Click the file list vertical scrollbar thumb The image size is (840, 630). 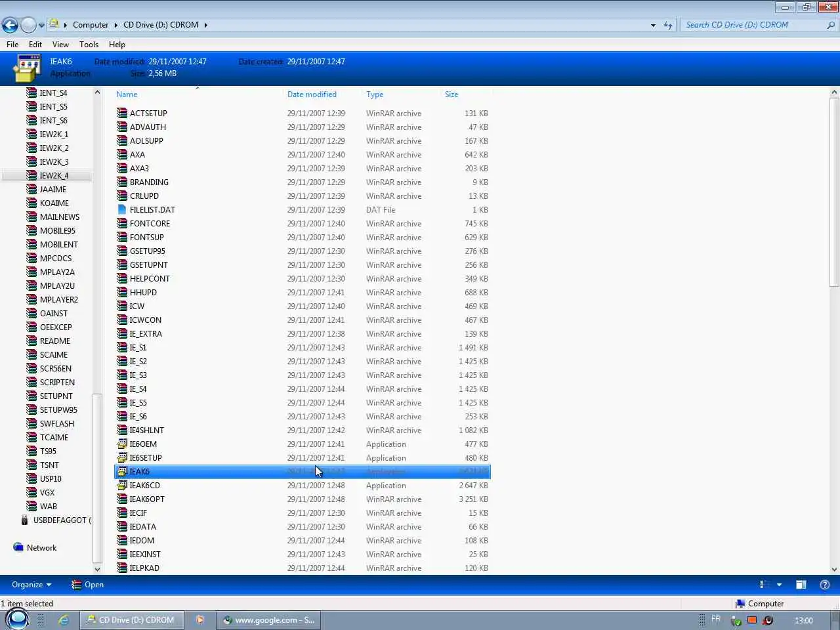click(x=834, y=192)
